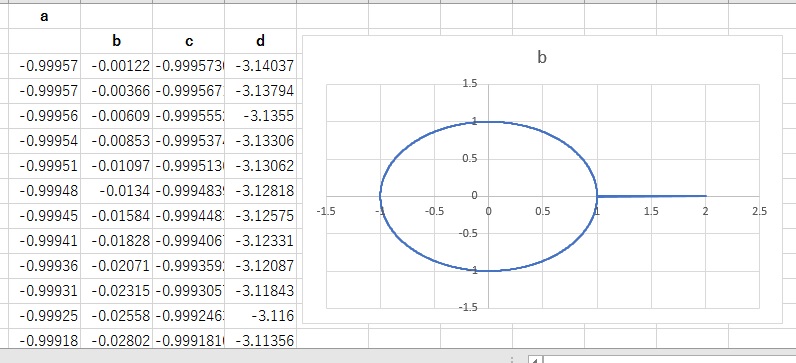Select the chart title "b"

pyautogui.click(x=542, y=57)
